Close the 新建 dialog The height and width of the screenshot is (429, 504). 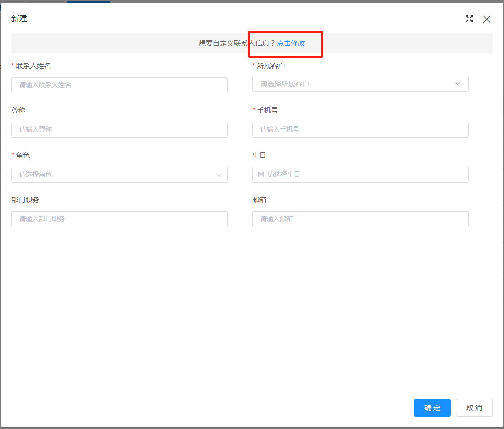pyautogui.click(x=486, y=19)
